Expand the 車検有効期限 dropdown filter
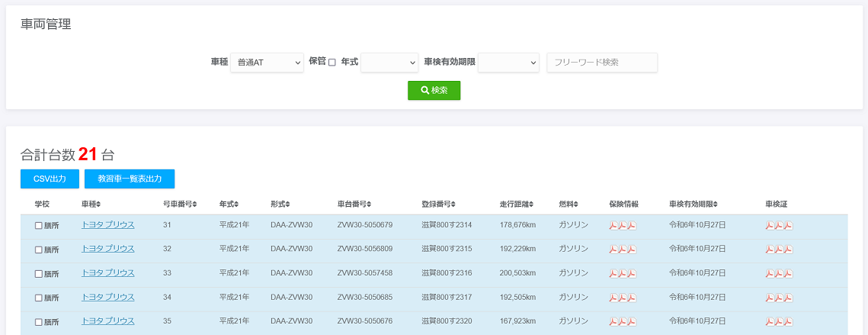The width and height of the screenshot is (868, 335). point(508,63)
